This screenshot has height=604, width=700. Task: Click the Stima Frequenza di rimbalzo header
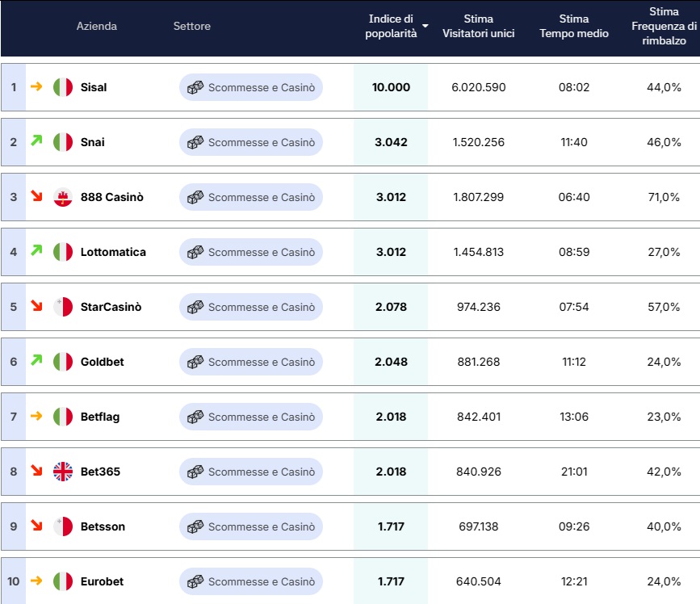(x=664, y=26)
